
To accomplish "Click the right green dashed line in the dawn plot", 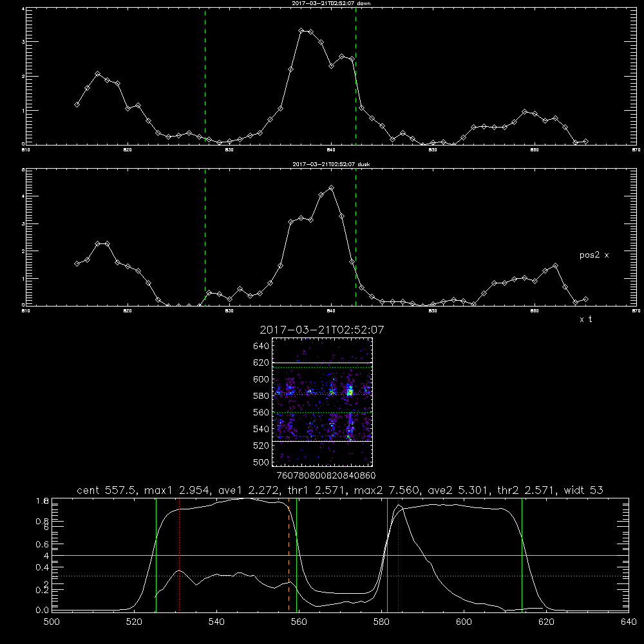I will 355,76.
